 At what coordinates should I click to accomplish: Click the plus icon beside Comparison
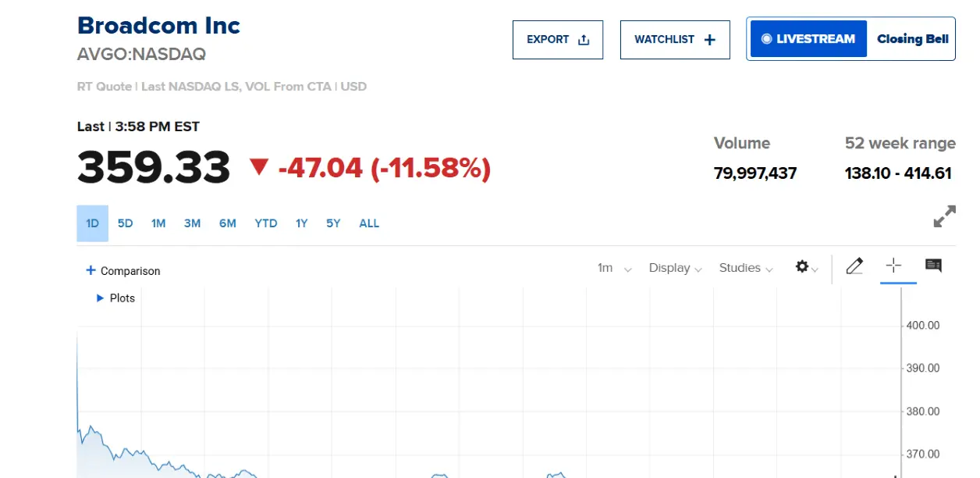(x=91, y=270)
